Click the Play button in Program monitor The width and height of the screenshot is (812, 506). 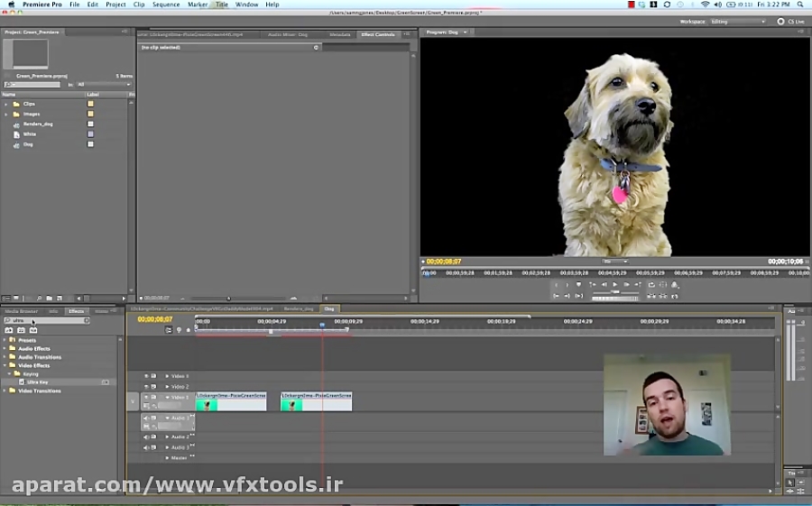point(615,285)
